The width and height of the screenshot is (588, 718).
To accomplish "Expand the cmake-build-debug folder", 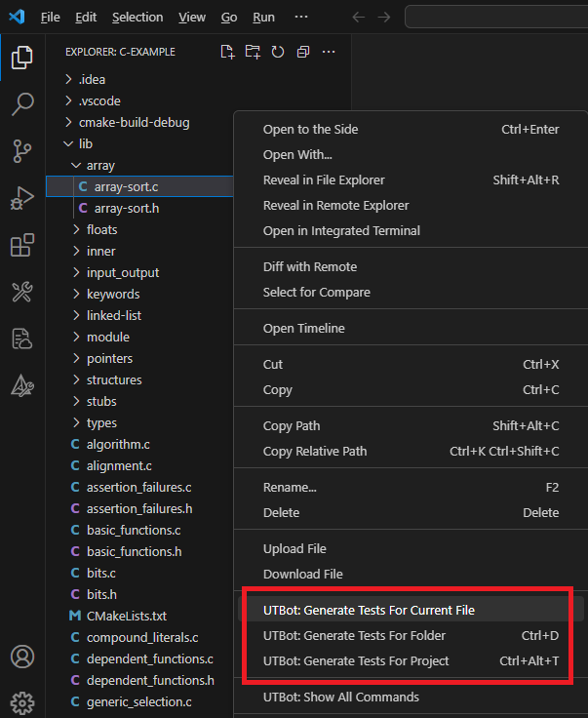I will (x=134, y=122).
